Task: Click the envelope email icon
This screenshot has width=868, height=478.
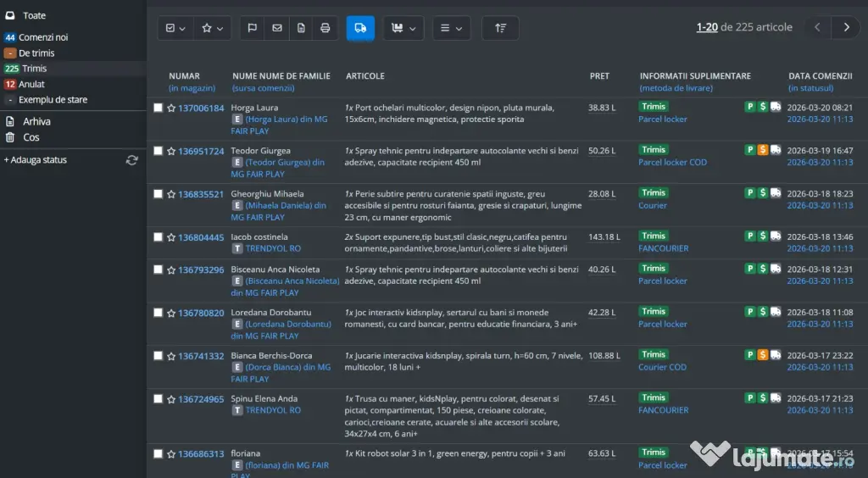Action: [x=277, y=28]
